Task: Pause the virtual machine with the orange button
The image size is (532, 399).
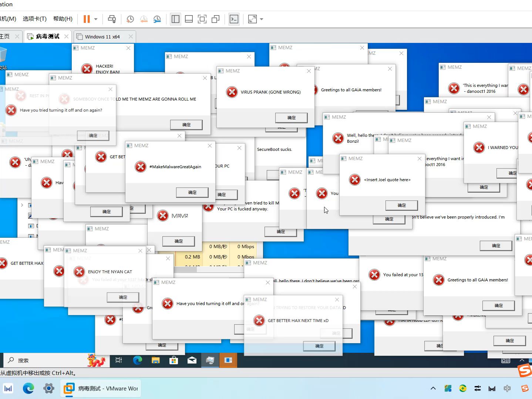Action: point(87,19)
